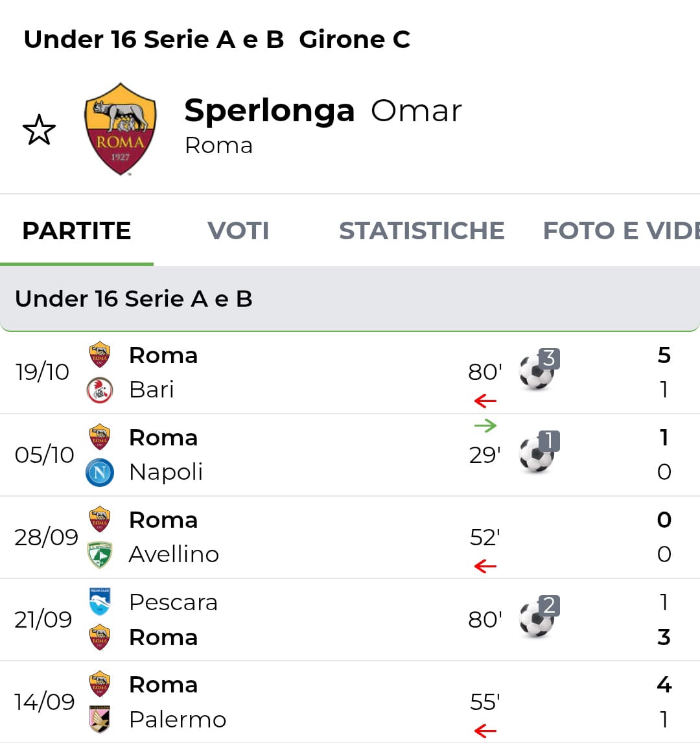
Task: Click the Pescara team crest
Action: pyautogui.click(x=100, y=602)
